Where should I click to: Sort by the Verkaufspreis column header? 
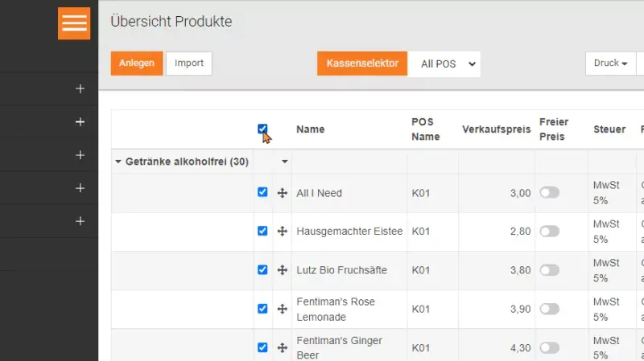(x=494, y=129)
